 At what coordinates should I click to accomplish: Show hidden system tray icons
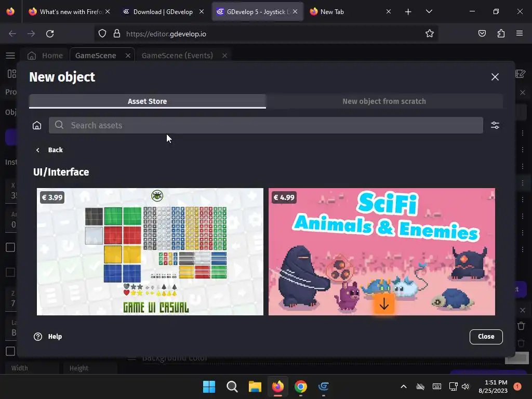coord(403,387)
